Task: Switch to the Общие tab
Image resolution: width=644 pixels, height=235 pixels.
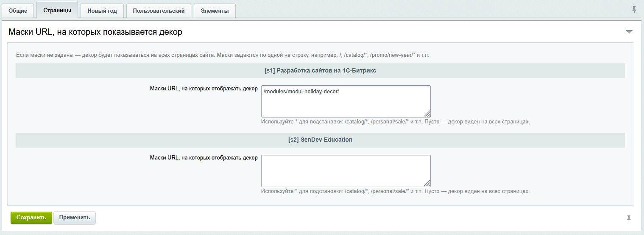Action: (x=18, y=11)
